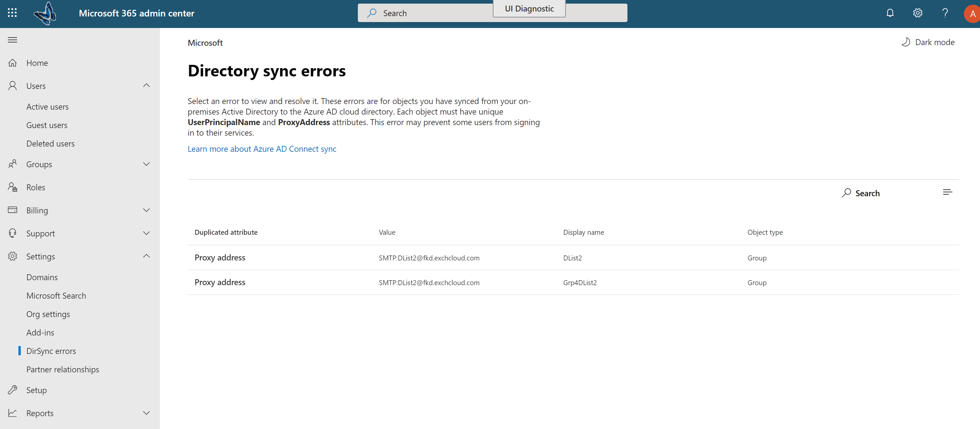Click the Microsoft 365 apps grid icon
The width and height of the screenshot is (980, 429).
(x=11, y=13)
